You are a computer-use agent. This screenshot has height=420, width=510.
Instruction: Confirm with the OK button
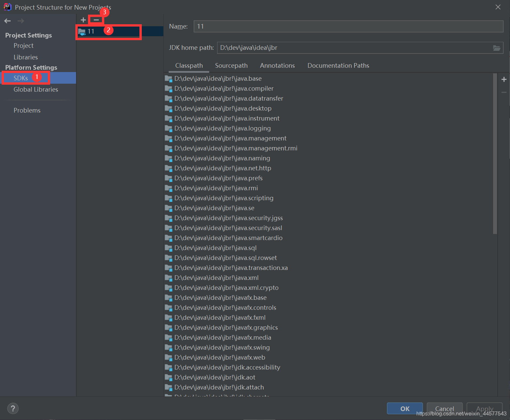click(405, 409)
